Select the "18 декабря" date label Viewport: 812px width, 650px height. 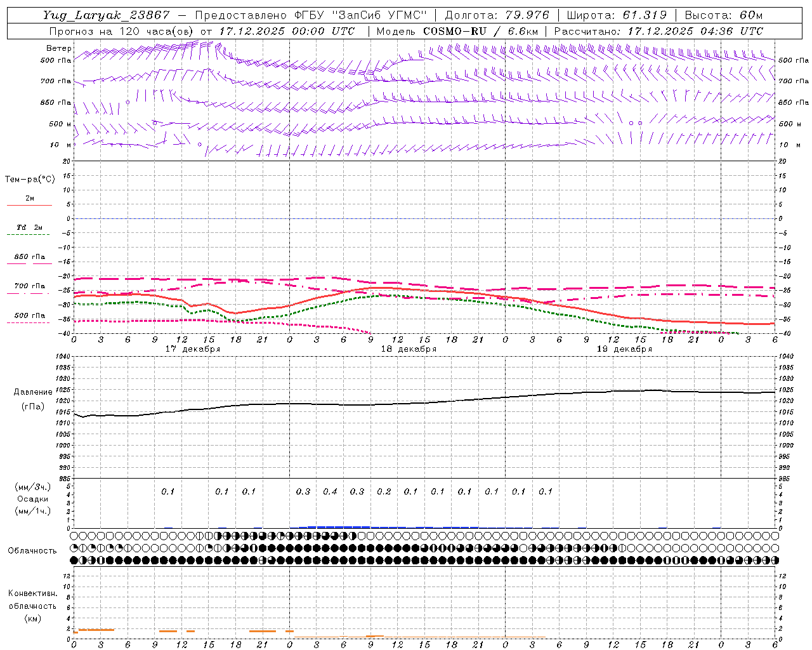[409, 349]
